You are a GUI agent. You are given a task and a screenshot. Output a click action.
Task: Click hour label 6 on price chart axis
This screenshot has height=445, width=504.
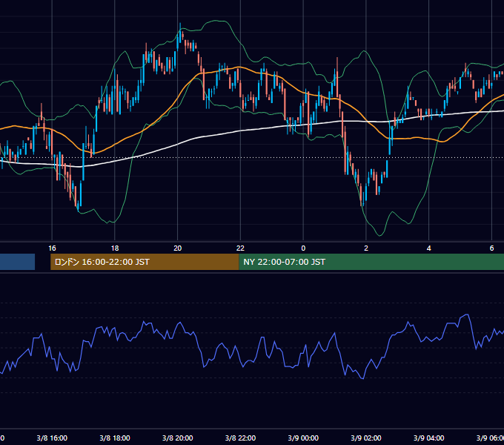[x=491, y=248]
